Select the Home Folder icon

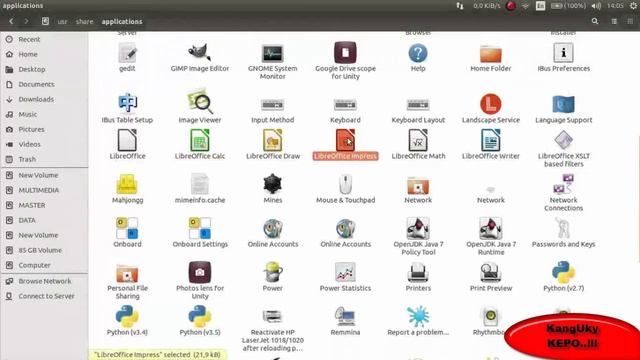(x=491, y=53)
